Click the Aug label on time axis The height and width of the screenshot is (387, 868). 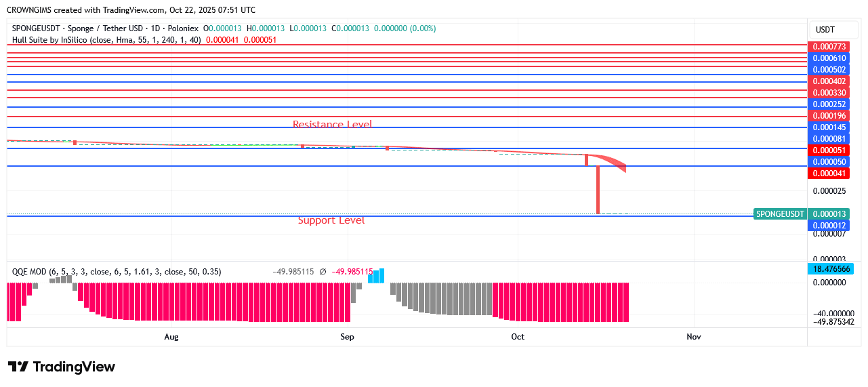click(x=171, y=337)
